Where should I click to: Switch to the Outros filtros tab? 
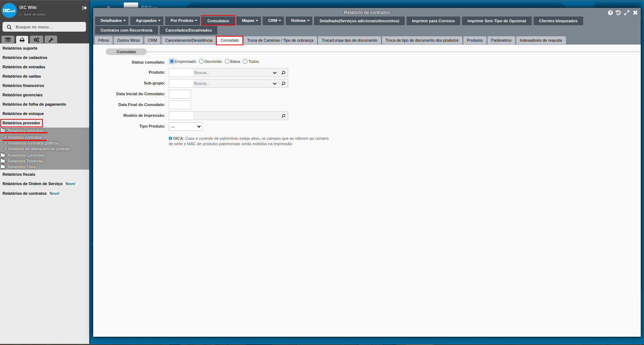tap(128, 40)
